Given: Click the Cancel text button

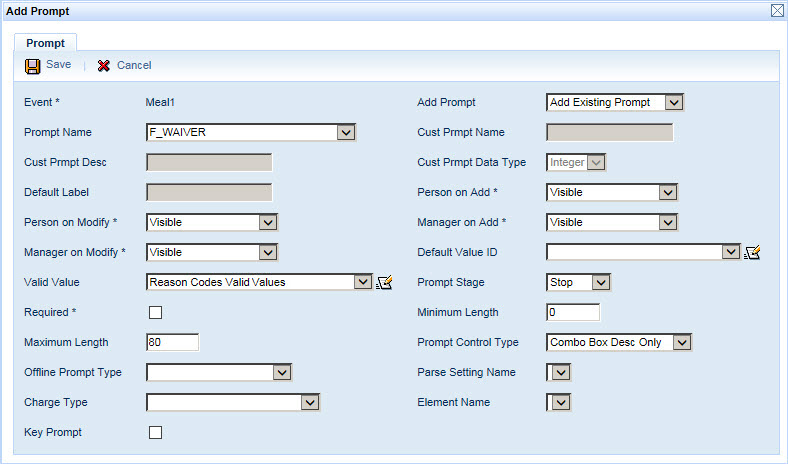Looking at the screenshot, I should coord(134,65).
